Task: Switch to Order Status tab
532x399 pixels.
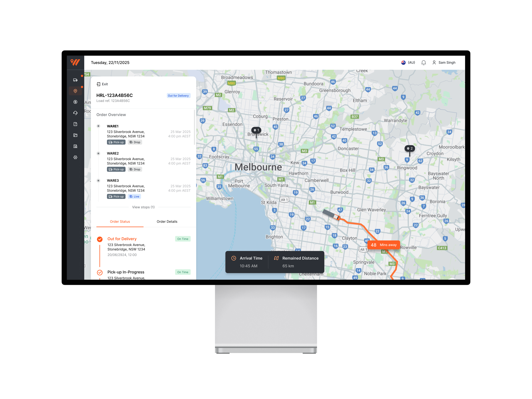Action: [x=120, y=222]
